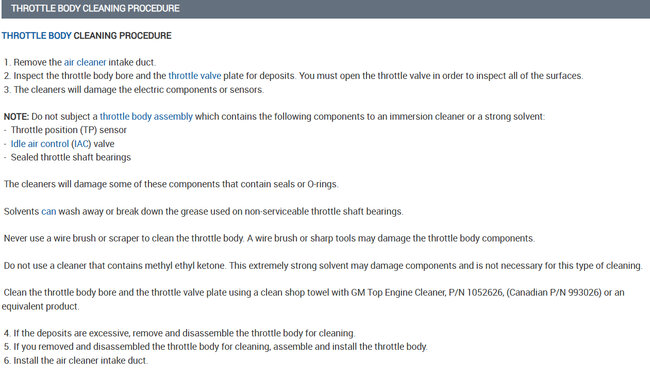Image resolution: width=650 pixels, height=372 pixels.
Task: Click the gray header bar title 'THROTTLE BODY CLEANING PROCEDURE'
Action: (95, 8)
